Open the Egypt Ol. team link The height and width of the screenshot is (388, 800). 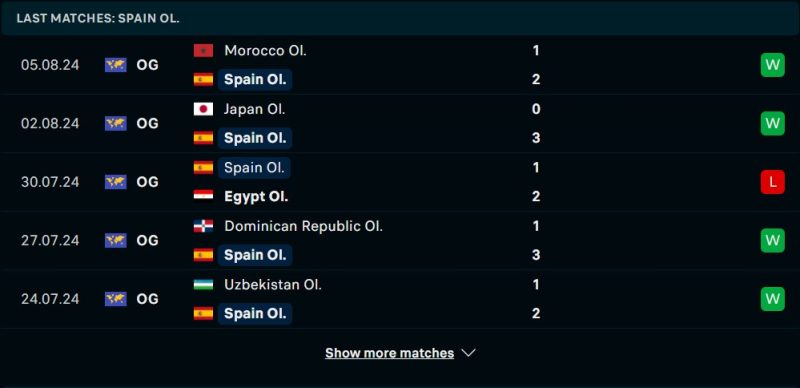[256, 197]
